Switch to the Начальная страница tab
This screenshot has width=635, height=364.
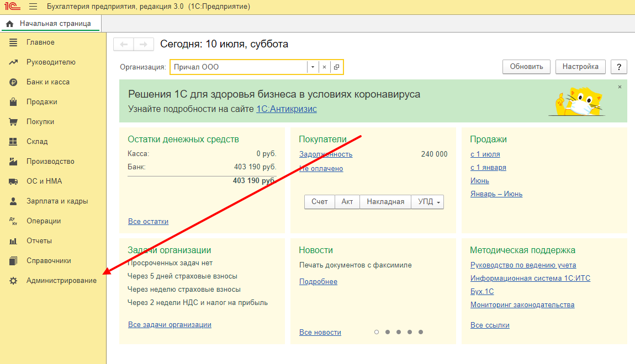(51, 24)
